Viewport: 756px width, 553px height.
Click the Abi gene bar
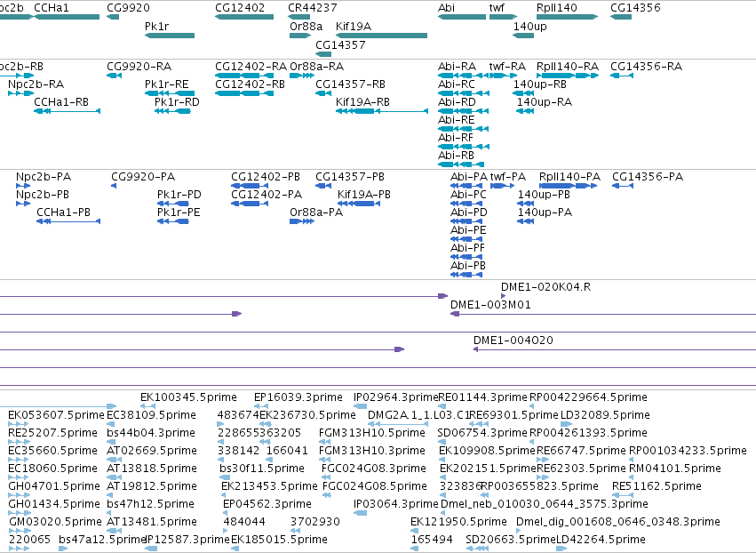coord(462,17)
